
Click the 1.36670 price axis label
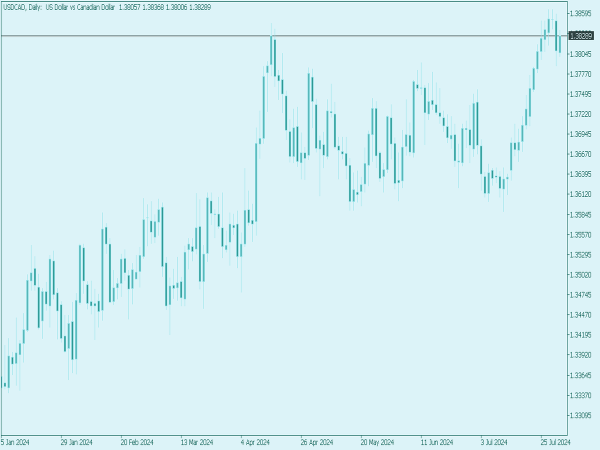pyautogui.click(x=580, y=154)
